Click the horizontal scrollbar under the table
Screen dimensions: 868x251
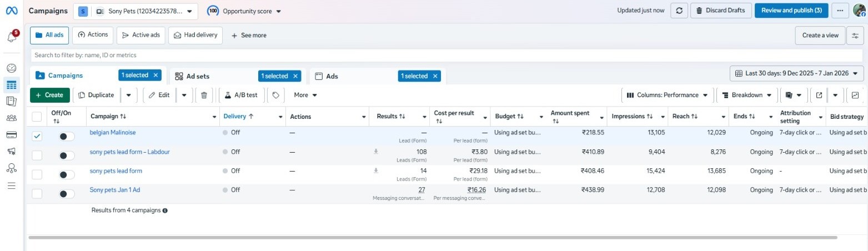(x=432, y=237)
